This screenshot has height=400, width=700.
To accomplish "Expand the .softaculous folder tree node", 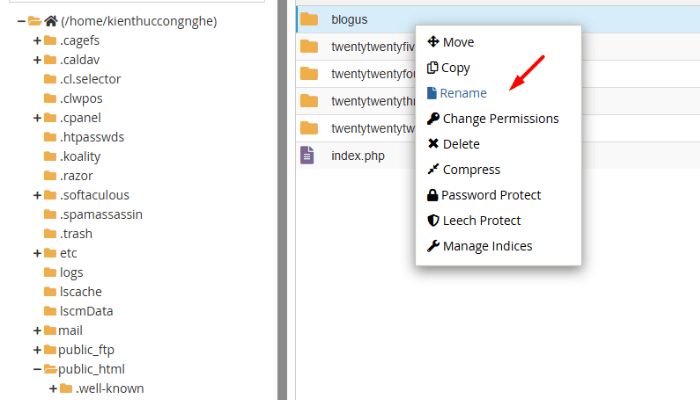I will coord(37,195).
